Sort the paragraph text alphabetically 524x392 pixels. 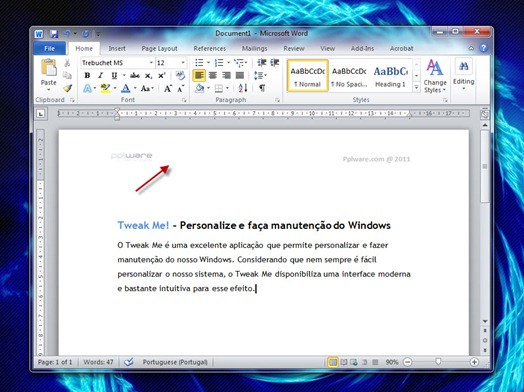point(243,88)
